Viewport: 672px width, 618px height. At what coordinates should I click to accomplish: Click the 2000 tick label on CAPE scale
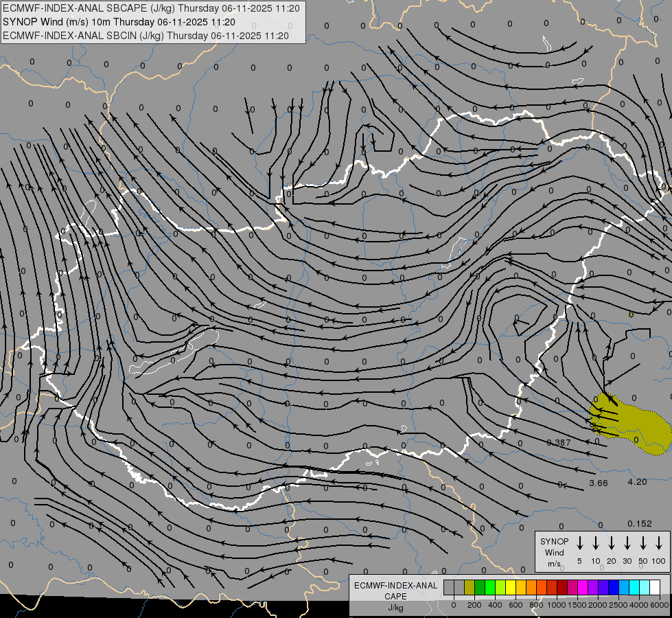(x=597, y=605)
